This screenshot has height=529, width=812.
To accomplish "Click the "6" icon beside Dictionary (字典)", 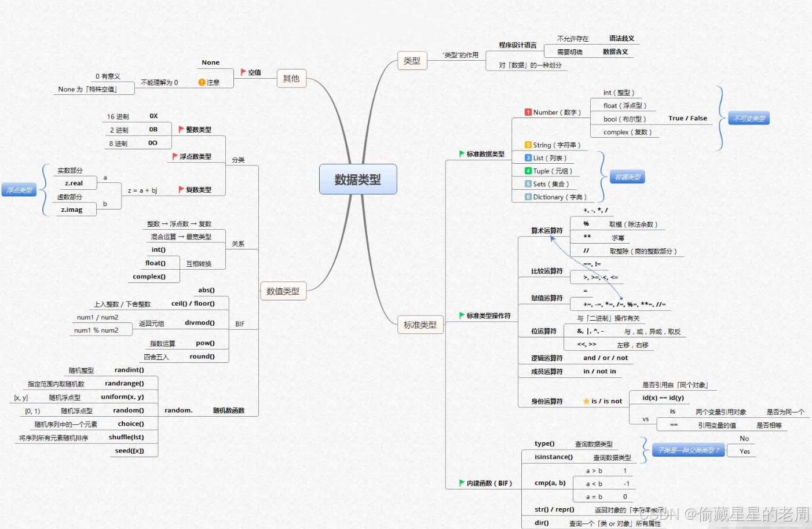I will 528,197.
